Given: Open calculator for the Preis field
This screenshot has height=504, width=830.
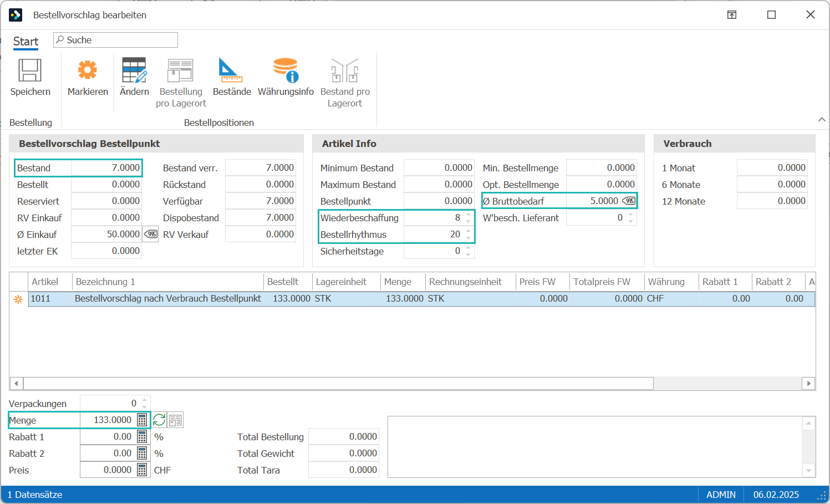Looking at the screenshot, I should tap(142, 470).
